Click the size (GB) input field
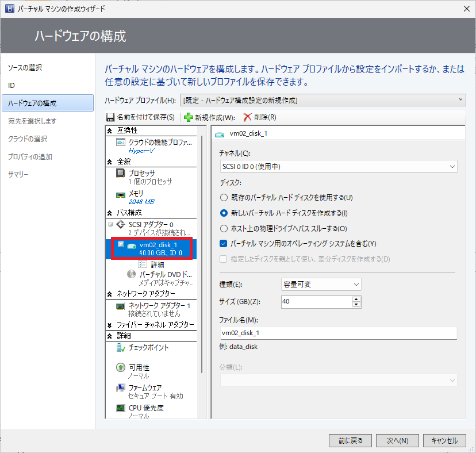The width and height of the screenshot is (476, 453). (x=317, y=302)
